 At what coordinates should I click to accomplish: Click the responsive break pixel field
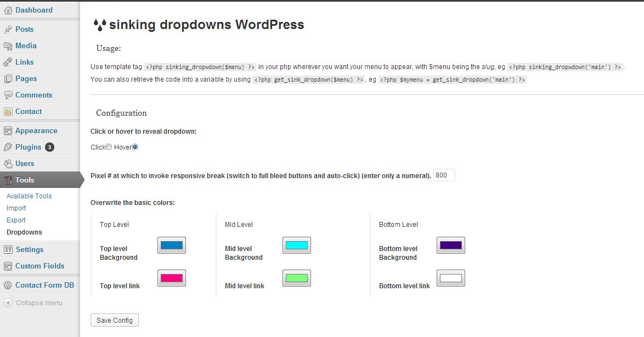pyautogui.click(x=444, y=175)
